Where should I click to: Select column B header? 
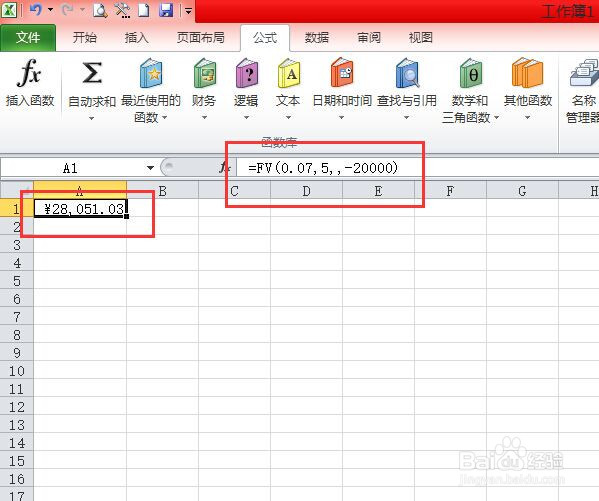[x=162, y=190]
